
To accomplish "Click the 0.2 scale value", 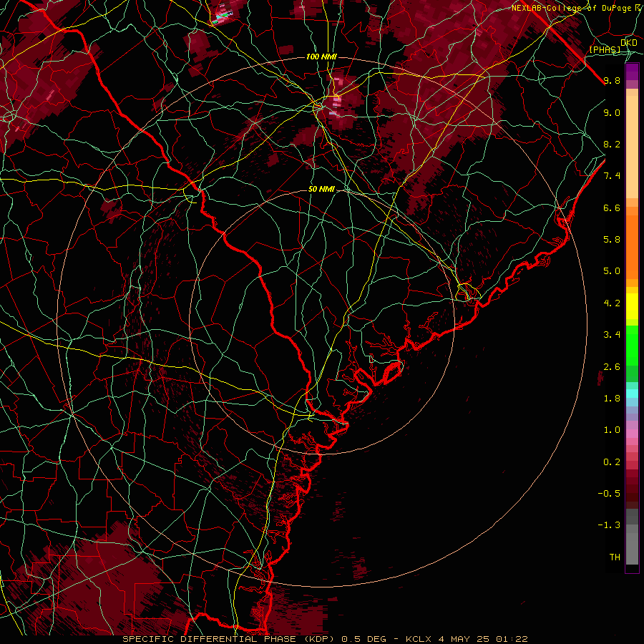I will tap(612, 462).
